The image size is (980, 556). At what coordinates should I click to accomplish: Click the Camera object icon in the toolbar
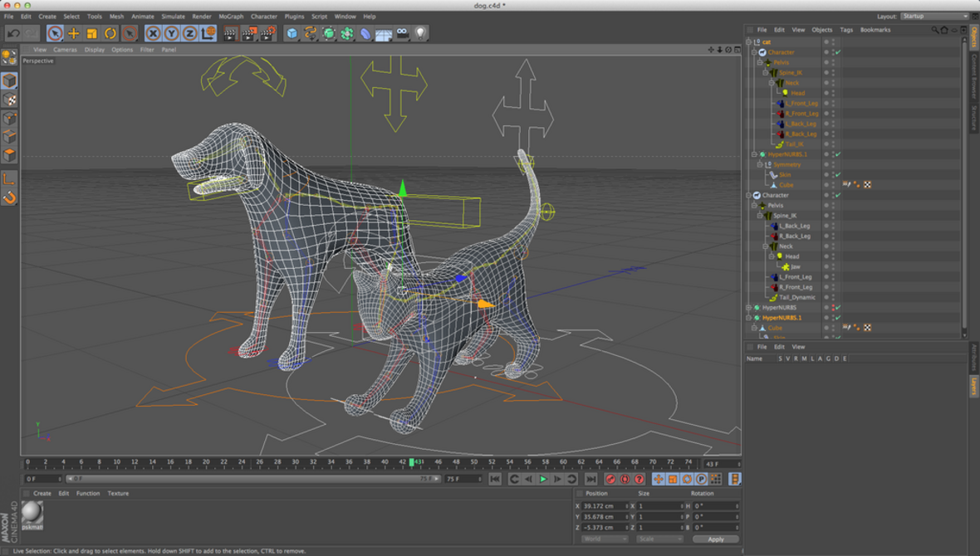coord(402,33)
